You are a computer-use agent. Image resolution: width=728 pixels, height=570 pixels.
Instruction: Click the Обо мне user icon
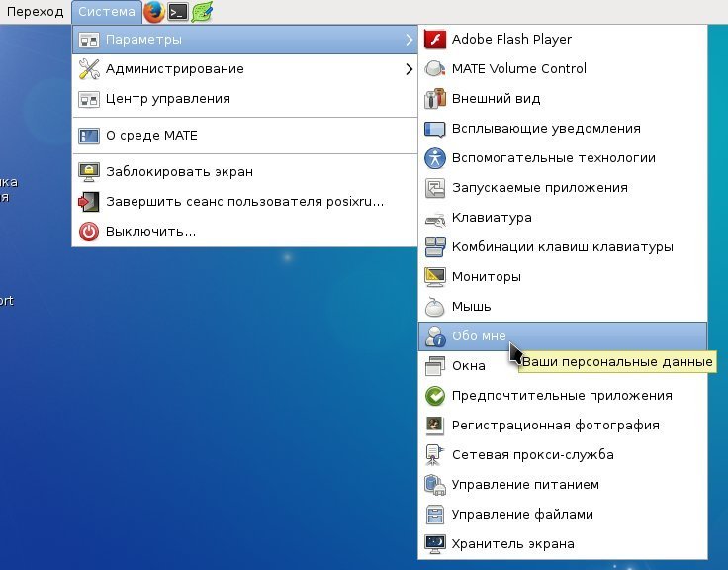point(435,335)
